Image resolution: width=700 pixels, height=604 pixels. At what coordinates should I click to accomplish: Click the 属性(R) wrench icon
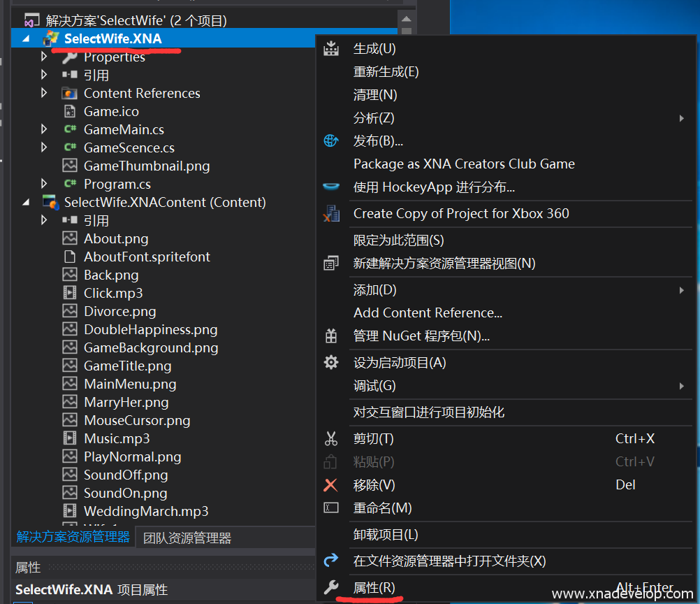(x=331, y=588)
